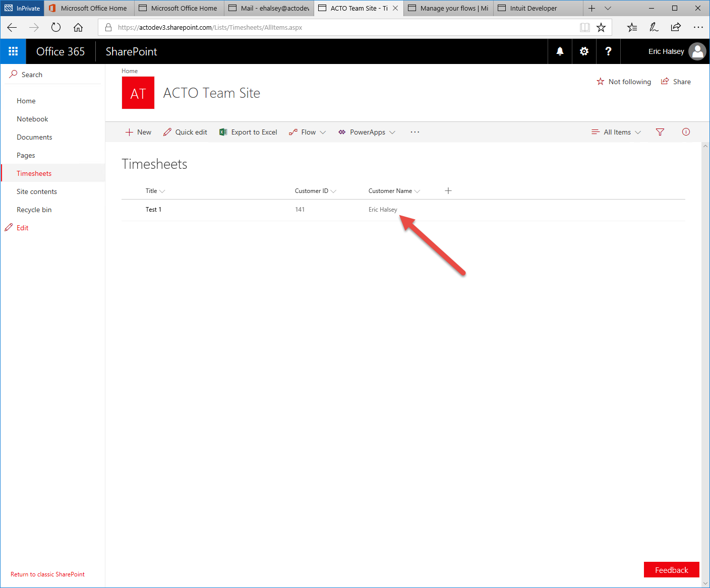Add this page to favorites star
This screenshot has height=588, width=710.
tap(601, 27)
